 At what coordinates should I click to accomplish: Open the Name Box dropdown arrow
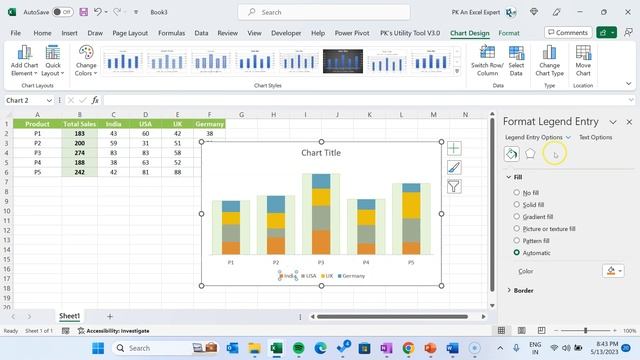49,100
